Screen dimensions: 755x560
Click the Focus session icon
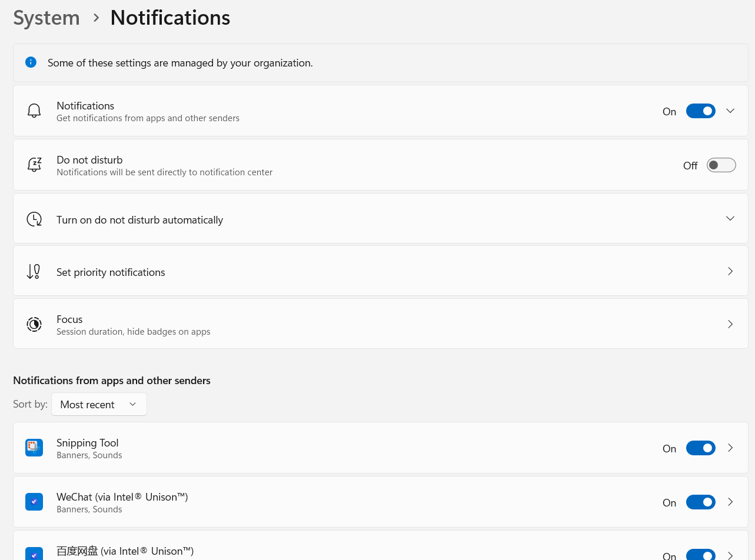click(x=34, y=324)
